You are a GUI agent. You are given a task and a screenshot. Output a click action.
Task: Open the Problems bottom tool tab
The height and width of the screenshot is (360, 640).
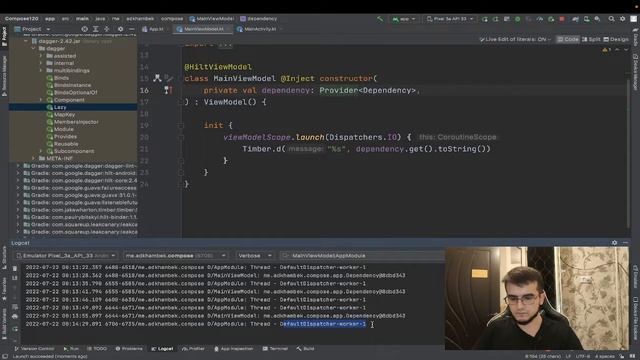[x=129, y=349]
